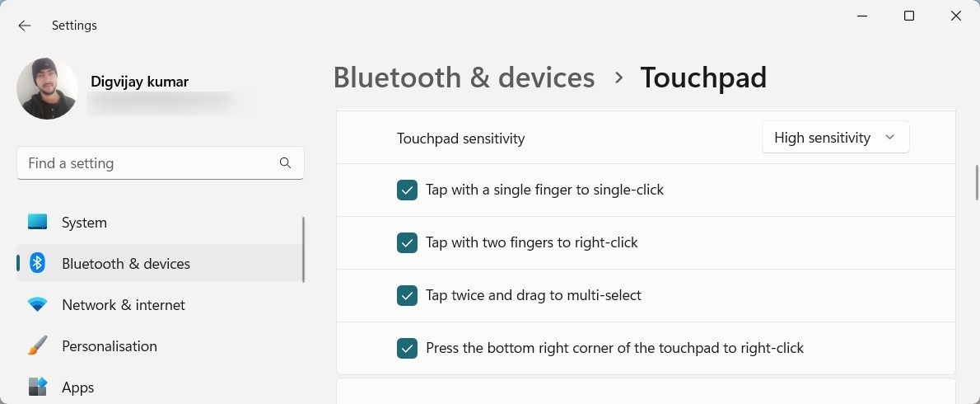Screen dimensions: 980x404
Task: Click the main page vertical scrollbar
Action: tap(977, 182)
